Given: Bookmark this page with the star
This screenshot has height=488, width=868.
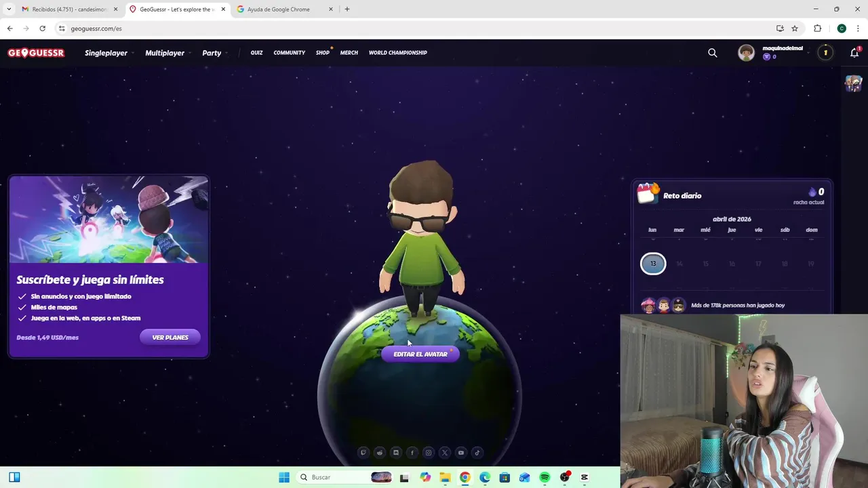Looking at the screenshot, I should [795, 28].
